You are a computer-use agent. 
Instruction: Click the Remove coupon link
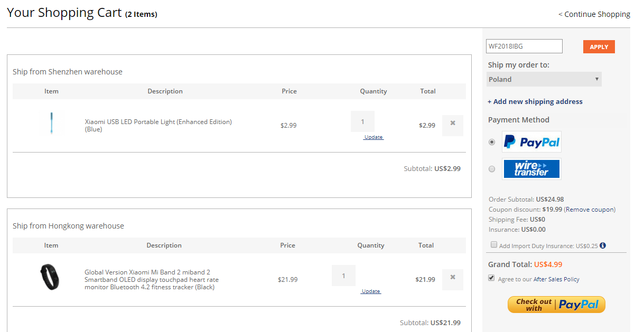(x=590, y=210)
